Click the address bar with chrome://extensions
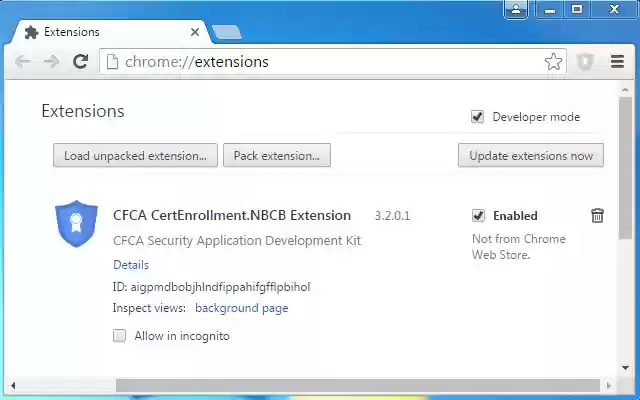Screen dimensions: 640x400 click(333, 62)
